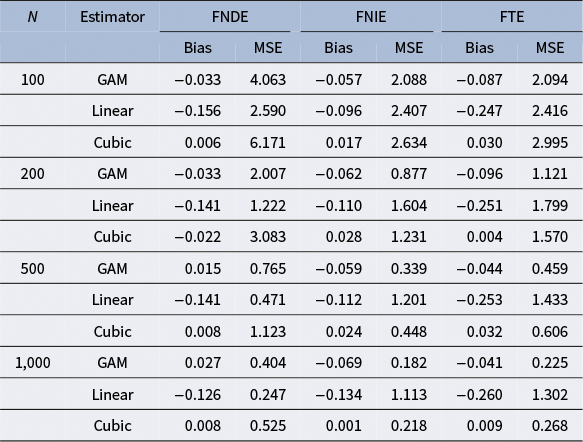Click the FNIE column group header
Viewport: 583px width, 442px height.
point(371,17)
